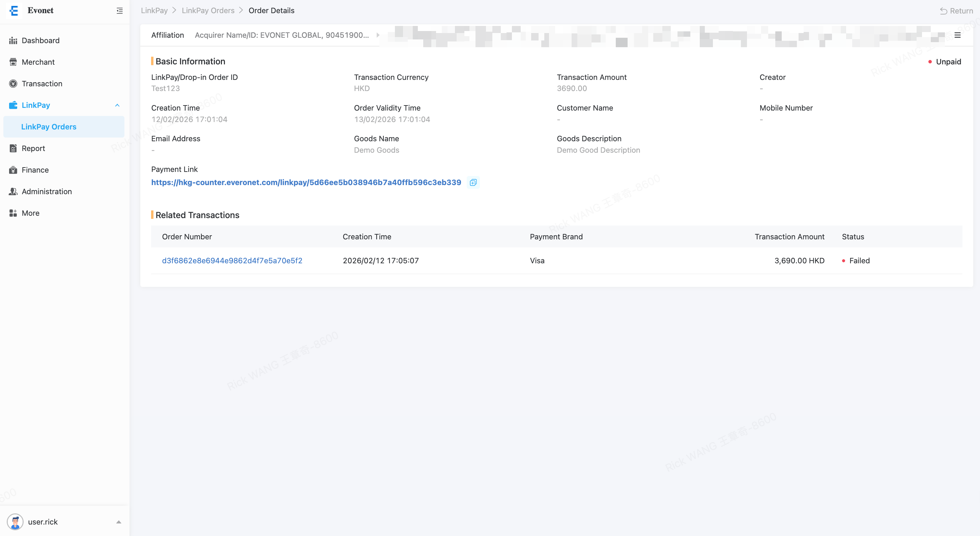Open the hkg-counter payment link URL
Image resolution: width=980 pixels, height=536 pixels.
[x=306, y=183]
